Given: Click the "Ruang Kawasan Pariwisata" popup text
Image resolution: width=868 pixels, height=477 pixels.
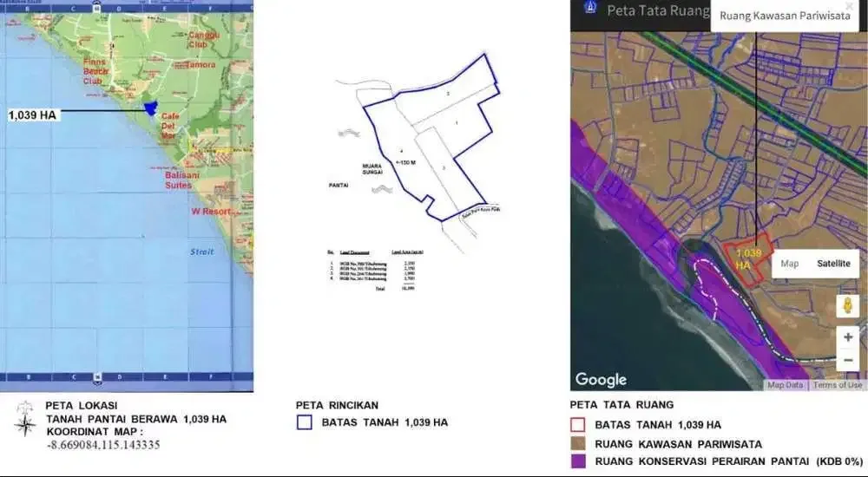Looking at the screenshot, I should click(785, 16).
